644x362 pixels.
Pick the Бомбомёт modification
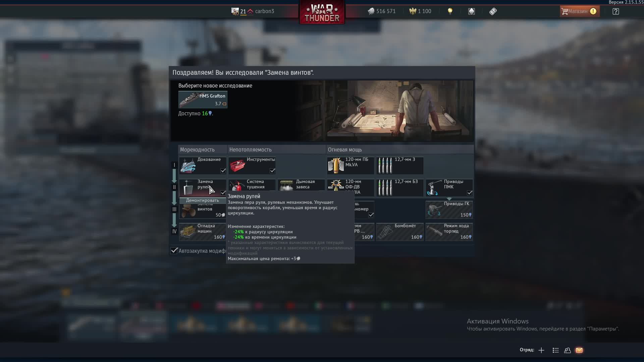(x=399, y=232)
